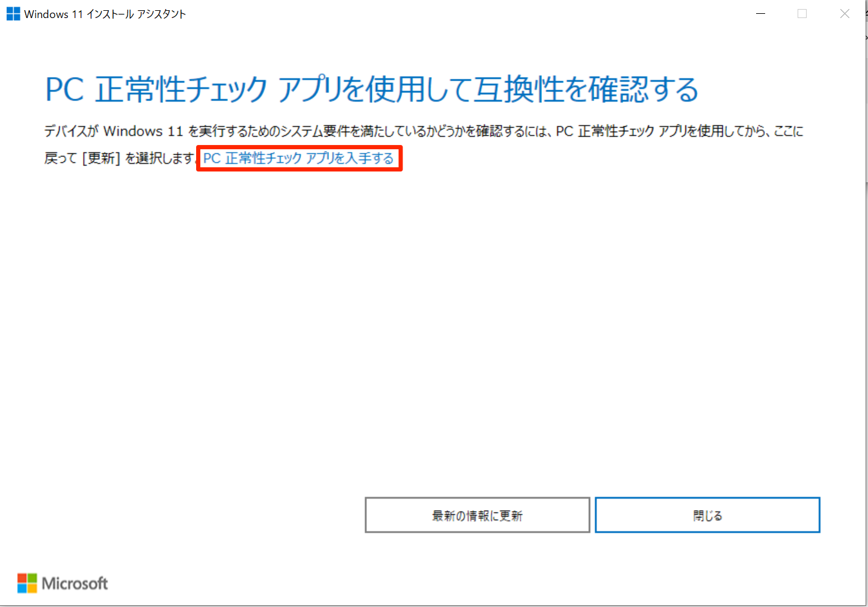The image size is (868, 607).
Task: Click the title text Windows 11 インストール アシスタント
Action: (x=105, y=14)
